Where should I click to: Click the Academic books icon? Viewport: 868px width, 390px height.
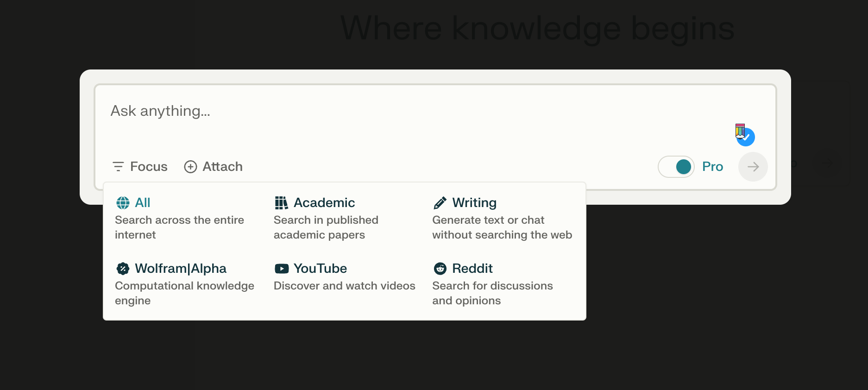pos(281,203)
